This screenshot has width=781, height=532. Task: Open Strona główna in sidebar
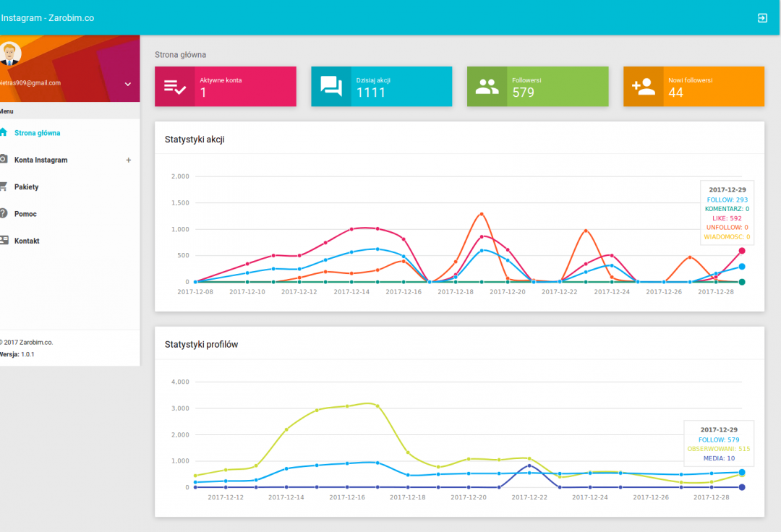click(37, 133)
